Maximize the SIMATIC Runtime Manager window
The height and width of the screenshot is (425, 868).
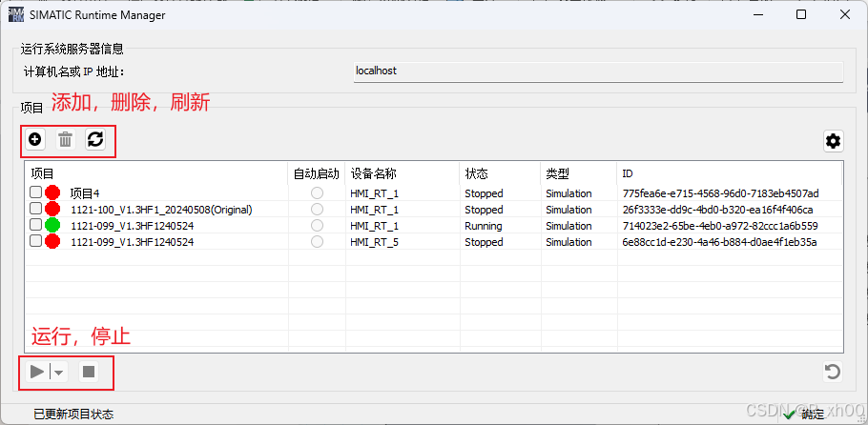click(800, 15)
